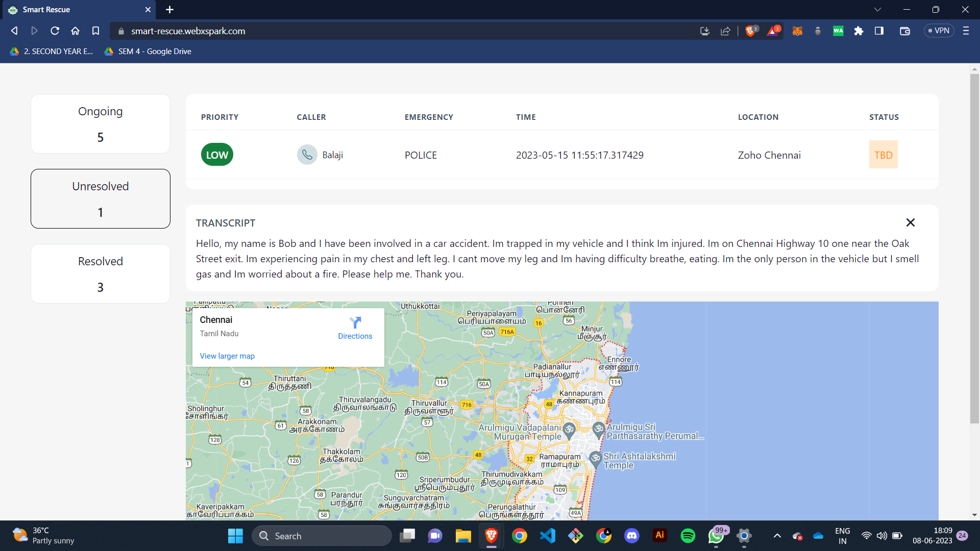Click the Brave Shields icon in the address bar
The image size is (980, 551).
pos(750,31)
